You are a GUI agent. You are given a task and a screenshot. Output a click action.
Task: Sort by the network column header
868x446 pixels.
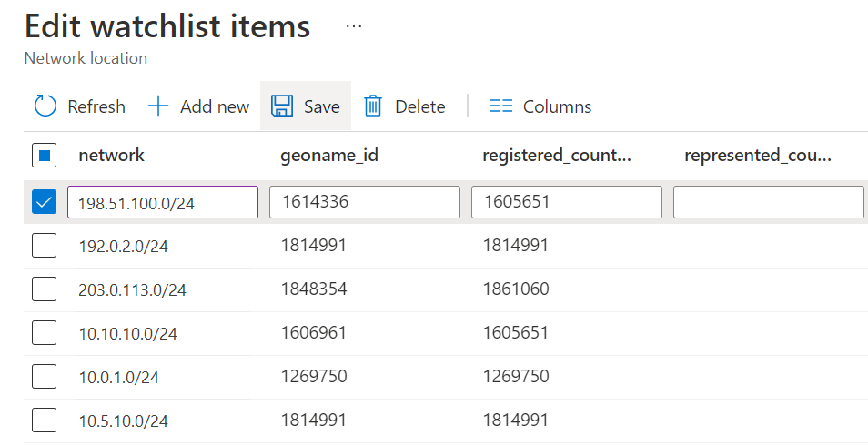click(x=112, y=156)
